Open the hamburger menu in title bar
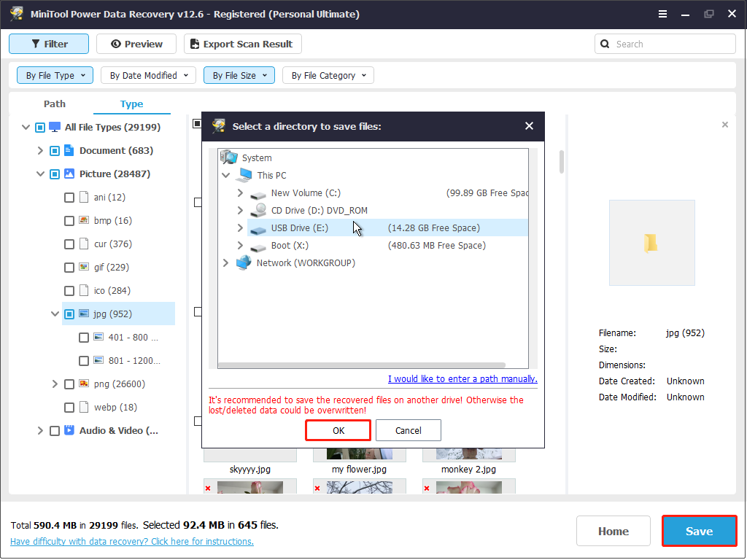Viewport: 747px width, 560px height. click(x=662, y=14)
